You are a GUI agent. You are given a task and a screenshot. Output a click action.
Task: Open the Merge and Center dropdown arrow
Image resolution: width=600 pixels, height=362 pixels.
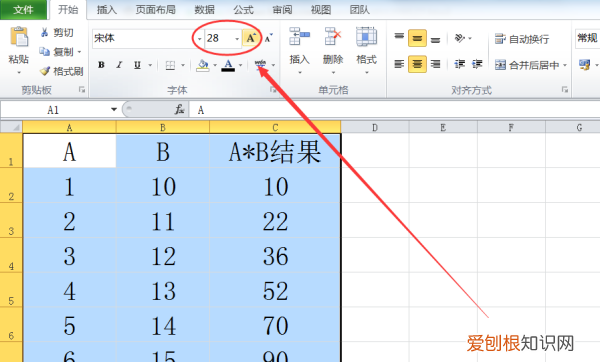click(x=565, y=65)
